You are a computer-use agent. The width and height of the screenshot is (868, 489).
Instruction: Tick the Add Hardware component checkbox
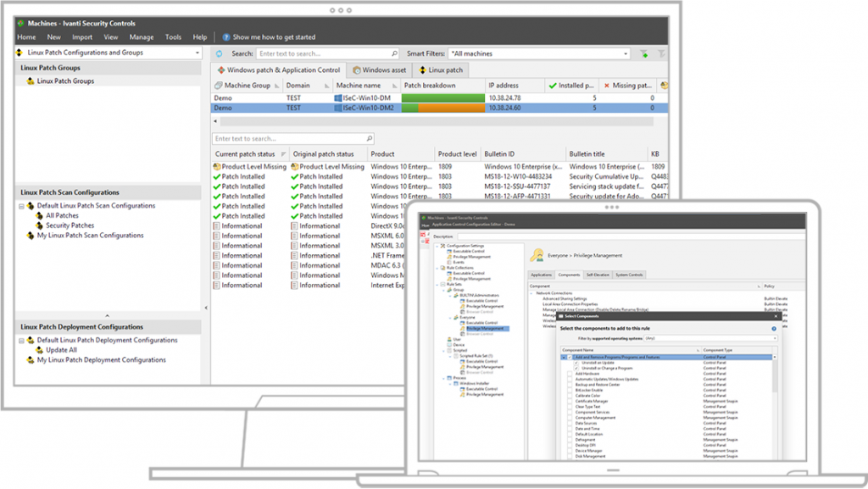pos(570,374)
